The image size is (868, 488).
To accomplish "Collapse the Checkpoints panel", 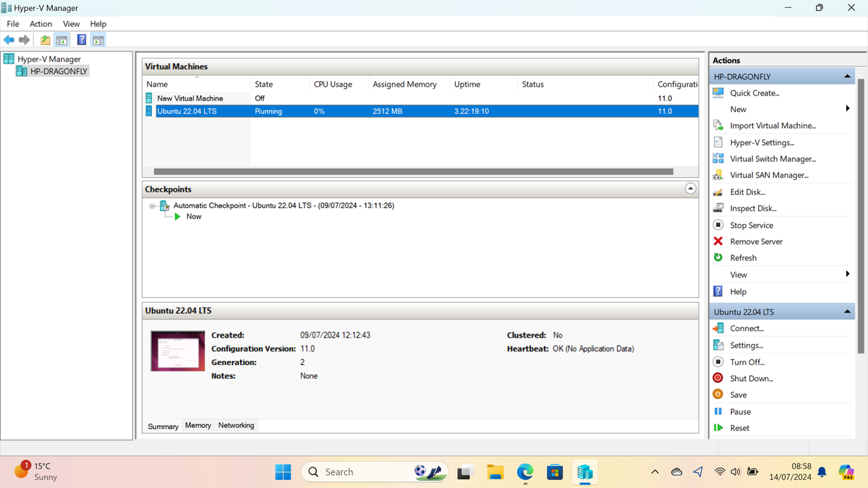I will pyautogui.click(x=691, y=188).
